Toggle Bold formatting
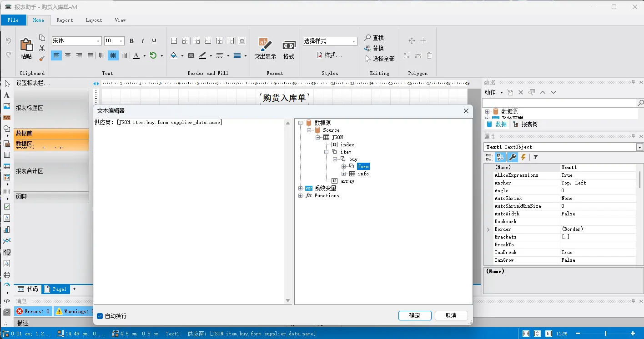 pyautogui.click(x=131, y=41)
